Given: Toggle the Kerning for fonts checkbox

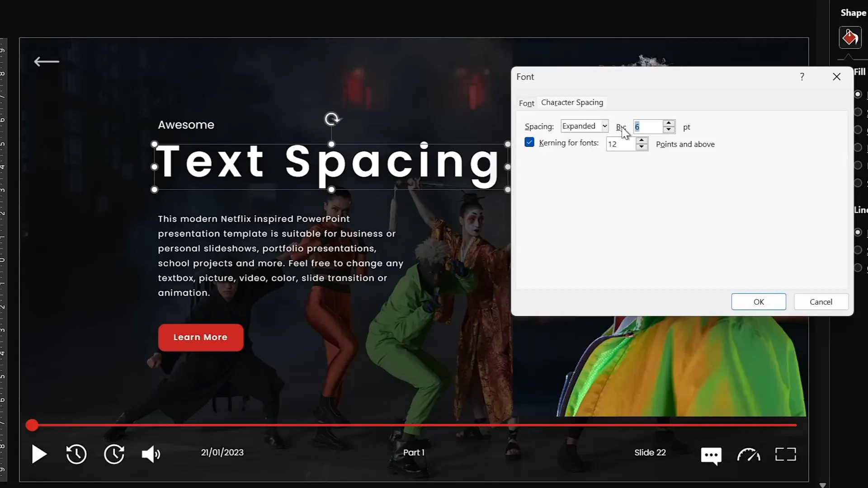Looking at the screenshot, I should coord(529,142).
